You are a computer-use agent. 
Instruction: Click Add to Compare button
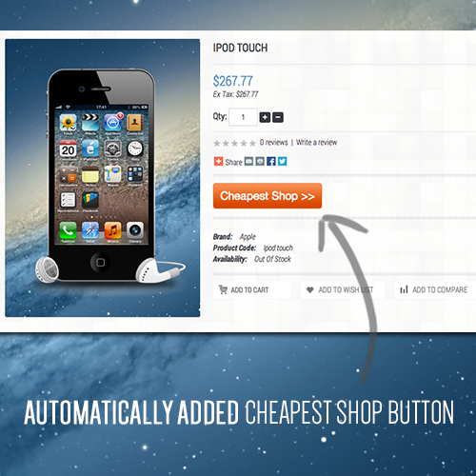click(x=435, y=289)
